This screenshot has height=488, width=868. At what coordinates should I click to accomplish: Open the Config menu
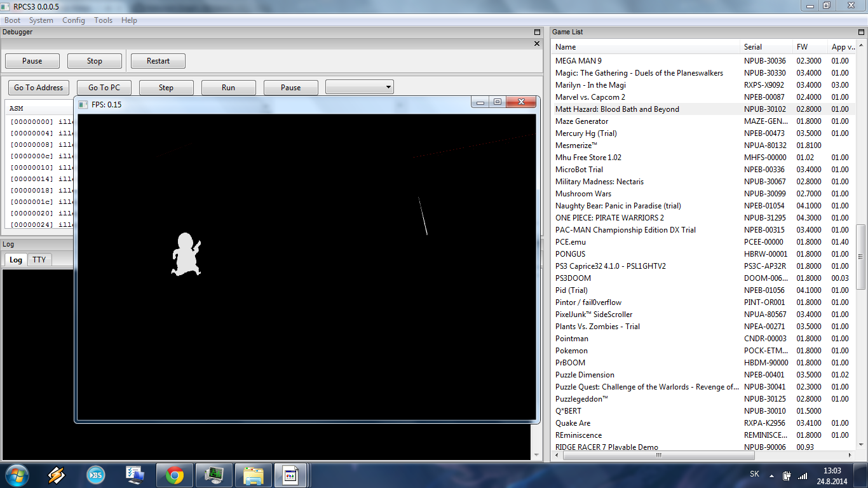[74, 20]
